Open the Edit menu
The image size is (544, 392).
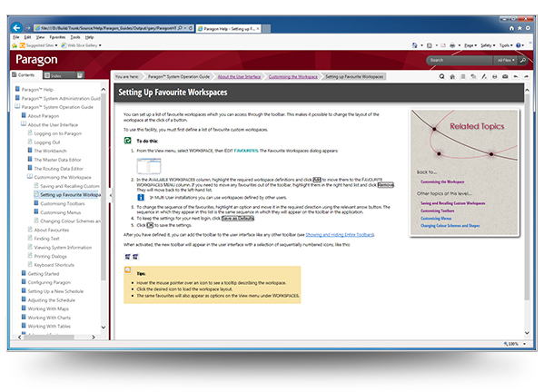[x=27, y=37]
